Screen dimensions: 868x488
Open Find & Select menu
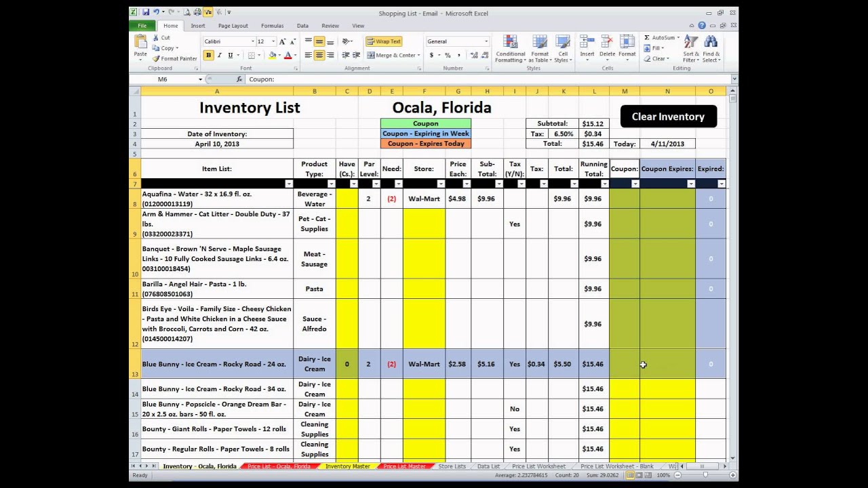click(711, 49)
